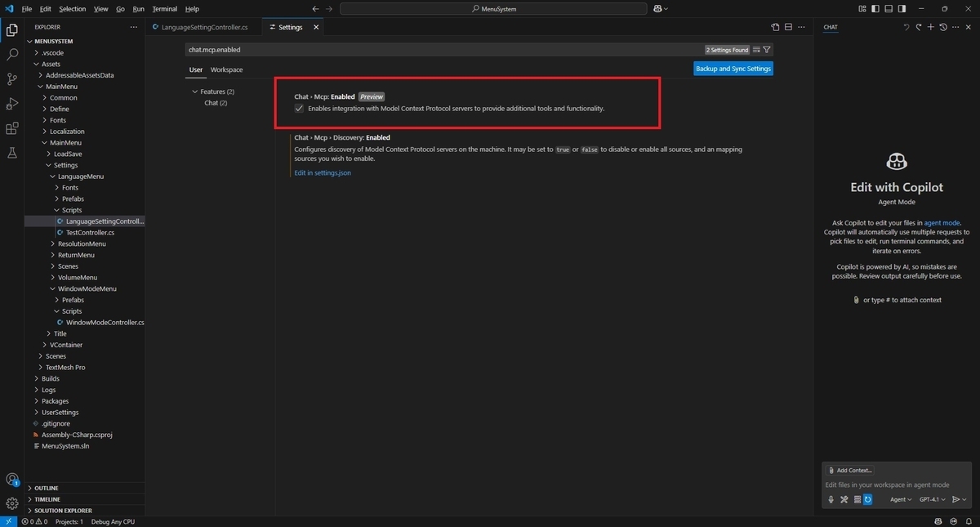
Task: Focus the chat.mcp.enabled settings search box
Action: tap(445, 50)
